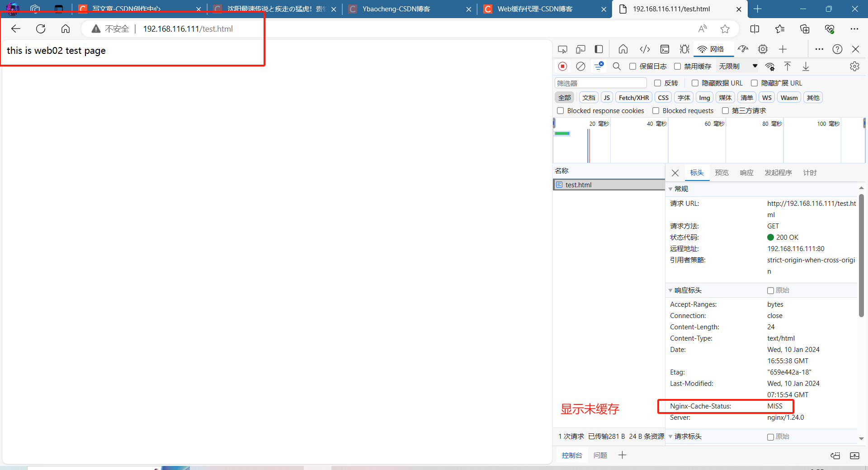Viewport: 868px width, 470px height.
Task: Stop recording the network log
Action: pos(562,66)
